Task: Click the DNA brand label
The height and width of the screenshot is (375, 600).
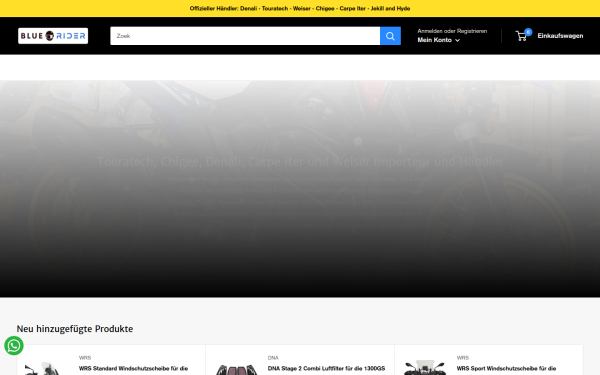Action: 273,358
